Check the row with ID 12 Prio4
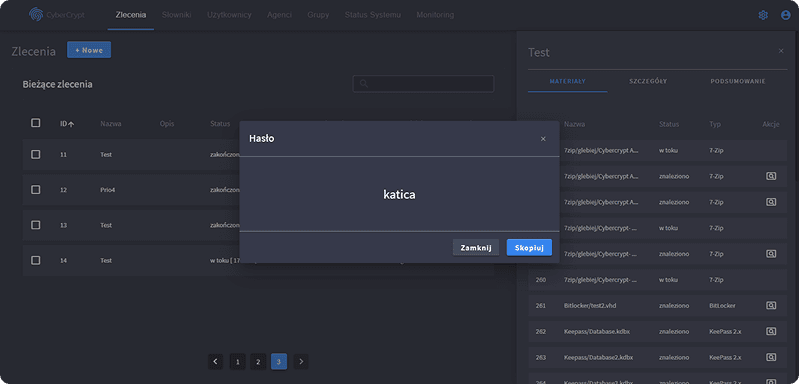The image size is (799, 384). click(x=36, y=189)
